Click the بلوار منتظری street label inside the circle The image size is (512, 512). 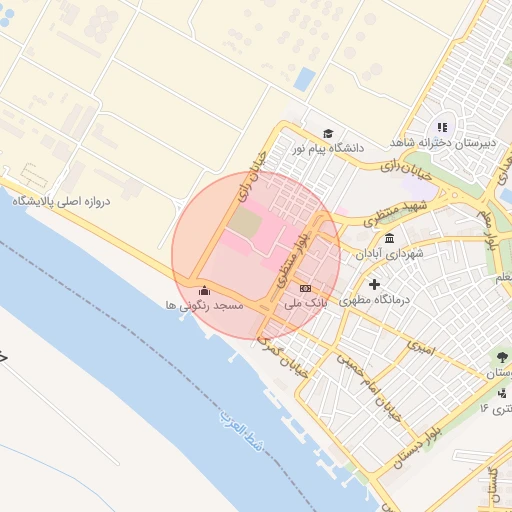coord(294,260)
